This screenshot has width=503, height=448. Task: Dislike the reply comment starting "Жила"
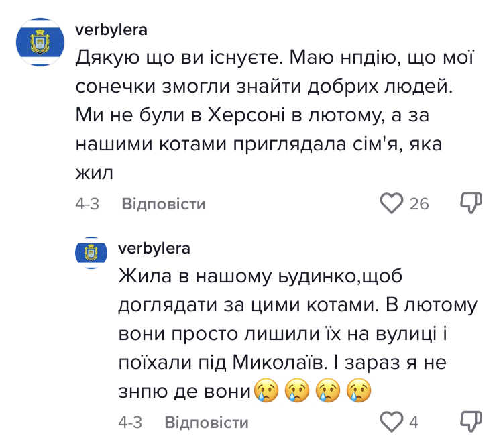point(471,423)
